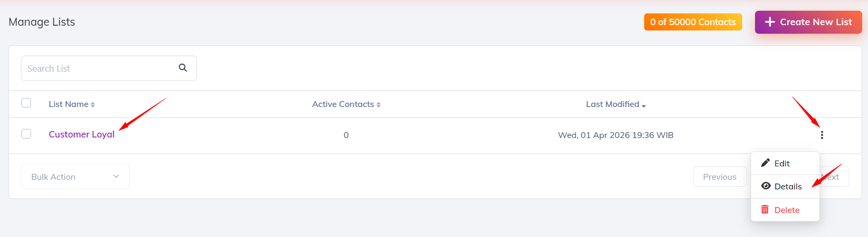Click the search magnifier icon
The image size is (868, 237).
coord(183,68)
